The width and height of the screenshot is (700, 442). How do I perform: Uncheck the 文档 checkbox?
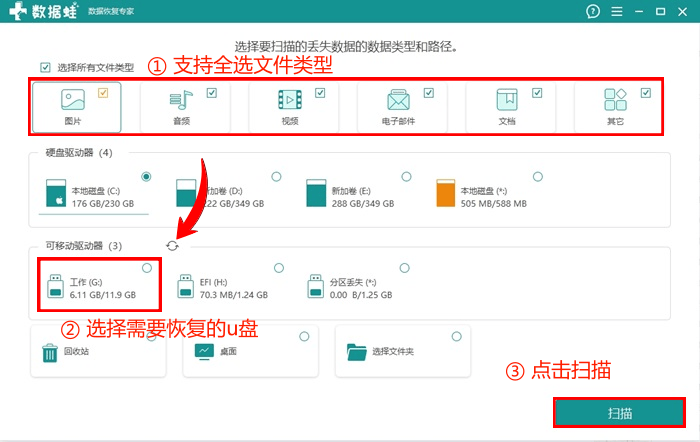point(537,93)
